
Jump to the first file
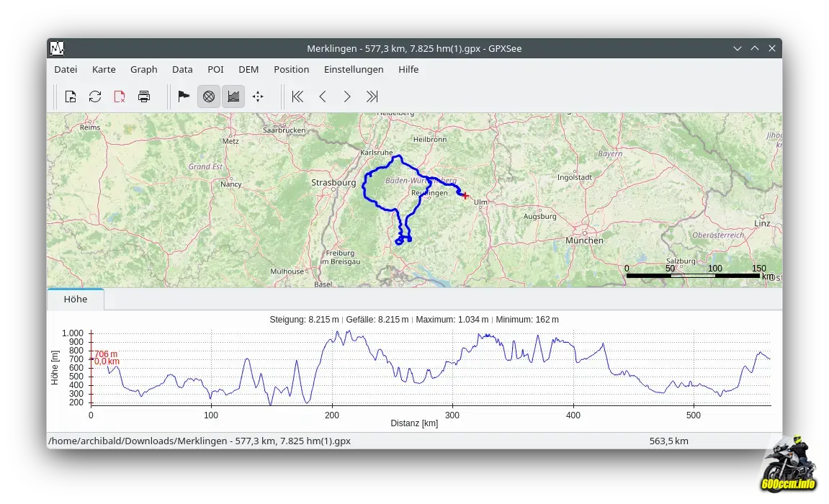tap(297, 96)
